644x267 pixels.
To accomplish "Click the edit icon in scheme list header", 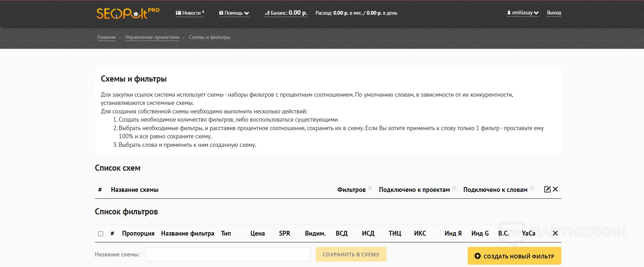I will pos(547,189).
